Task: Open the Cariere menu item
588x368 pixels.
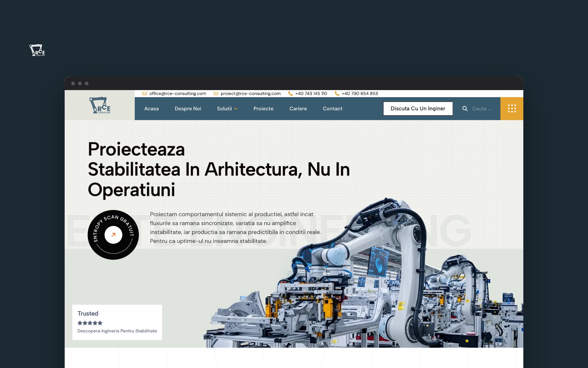Action: [x=298, y=109]
